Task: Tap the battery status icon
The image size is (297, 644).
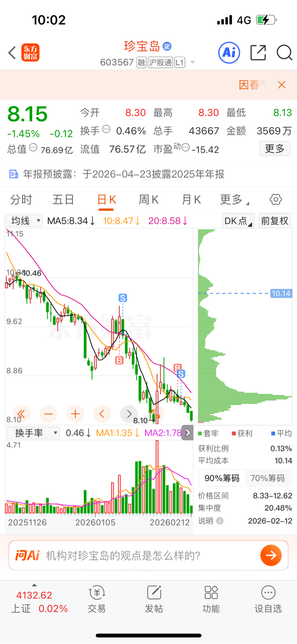Action: (x=266, y=20)
